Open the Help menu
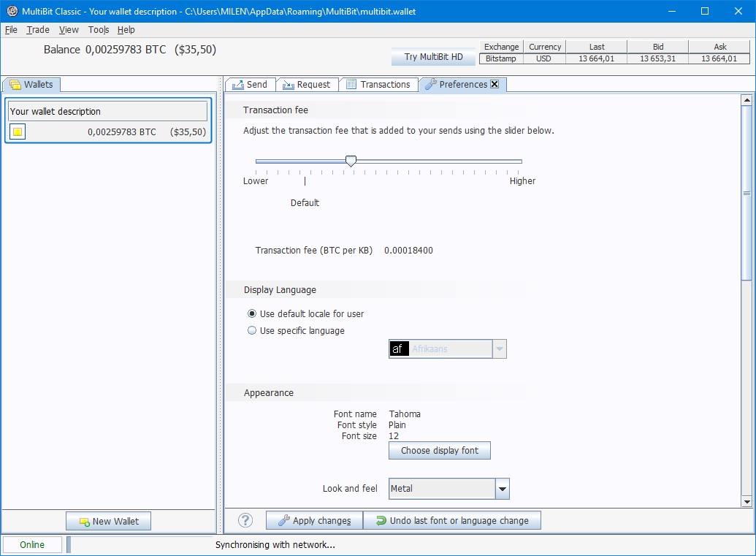The image size is (756, 556). point(126,30)
